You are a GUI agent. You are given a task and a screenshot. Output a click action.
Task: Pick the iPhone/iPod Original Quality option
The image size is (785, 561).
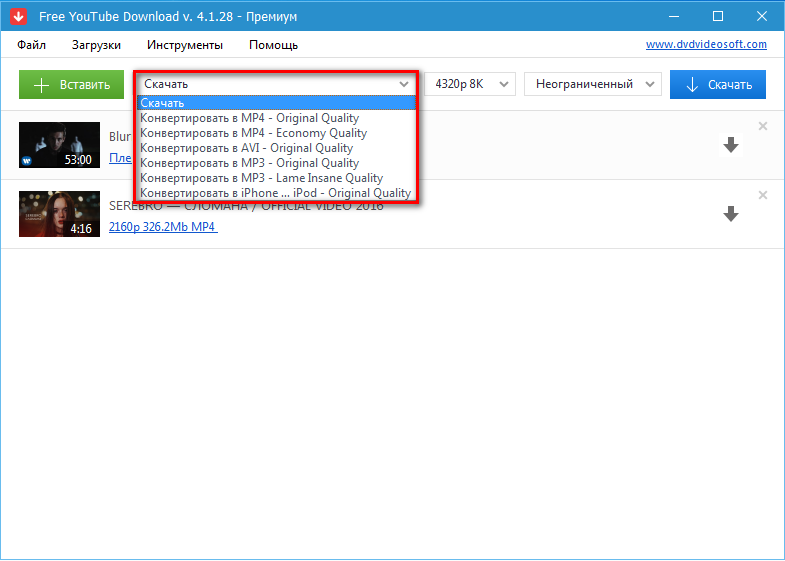(x=275, y=193)
